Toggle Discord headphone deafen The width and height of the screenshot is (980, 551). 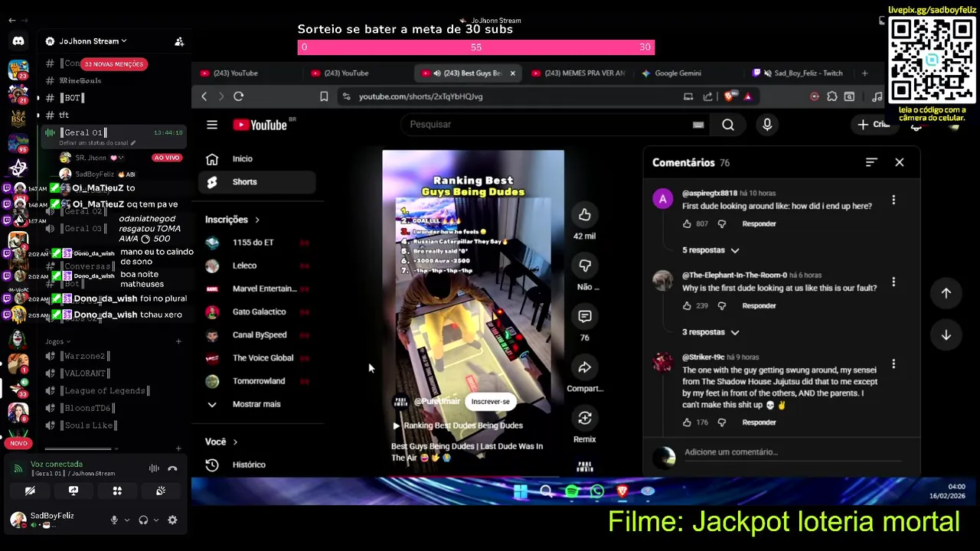[x=143, y=520]
